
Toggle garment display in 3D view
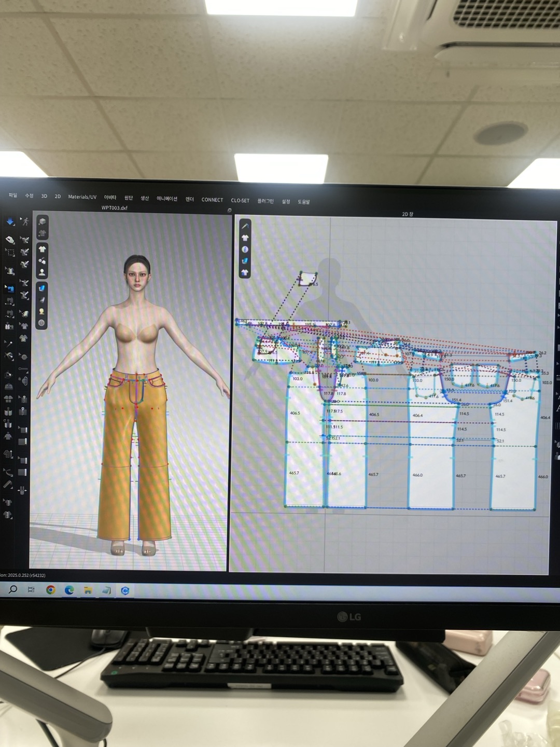[x=42, y=249]
